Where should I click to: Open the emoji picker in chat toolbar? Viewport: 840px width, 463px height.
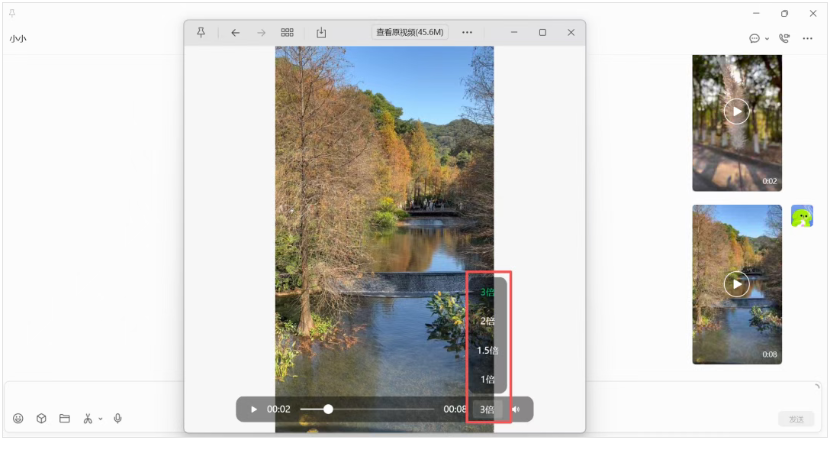(x=18, y=418)
